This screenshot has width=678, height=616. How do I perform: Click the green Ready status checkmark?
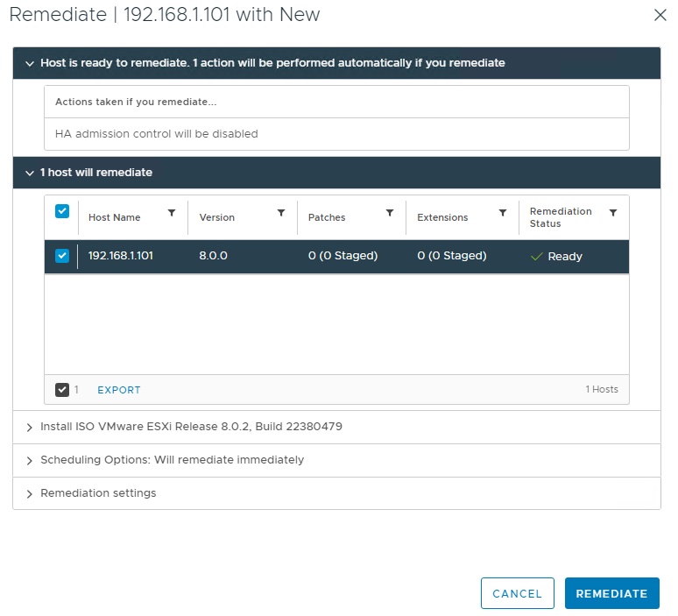click(537, 257)
